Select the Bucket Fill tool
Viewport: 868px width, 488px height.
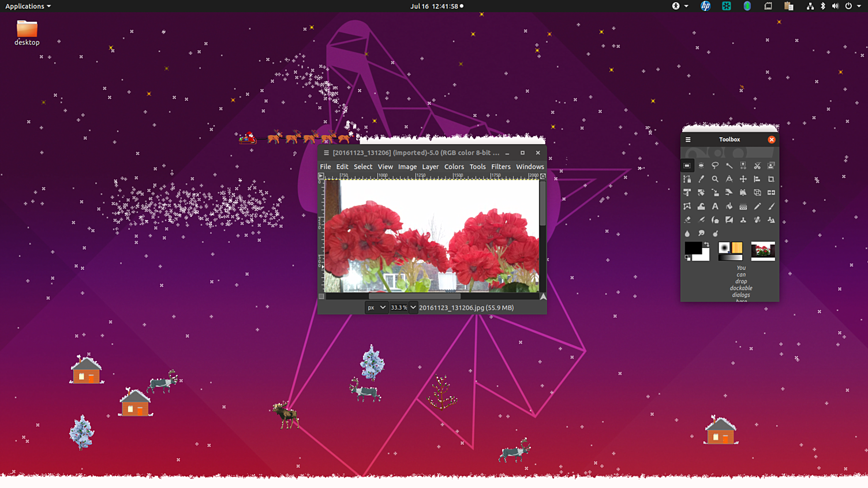[729, 207]
